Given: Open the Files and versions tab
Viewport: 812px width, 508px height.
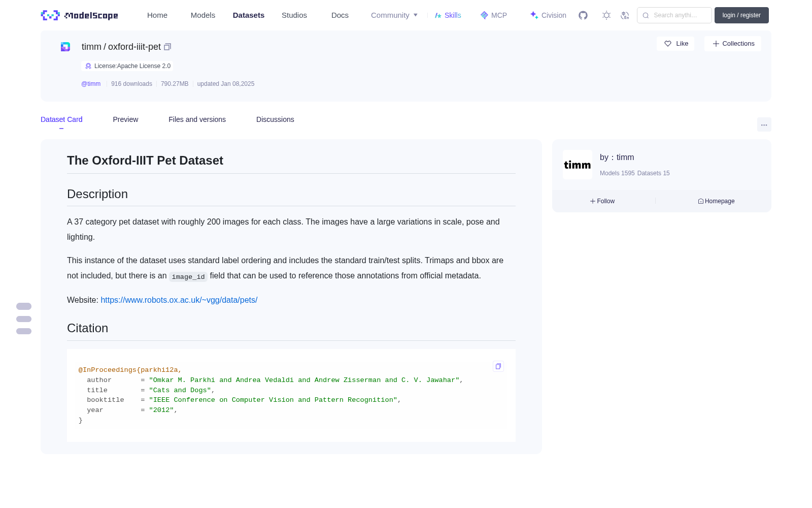Looking at the screenshot, I should click(197, 119).
